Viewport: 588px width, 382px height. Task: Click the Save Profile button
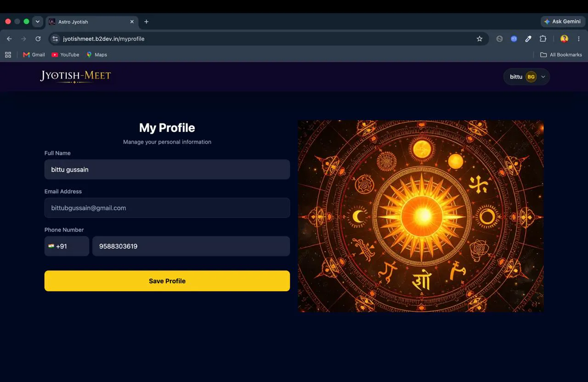click(167, 281)
